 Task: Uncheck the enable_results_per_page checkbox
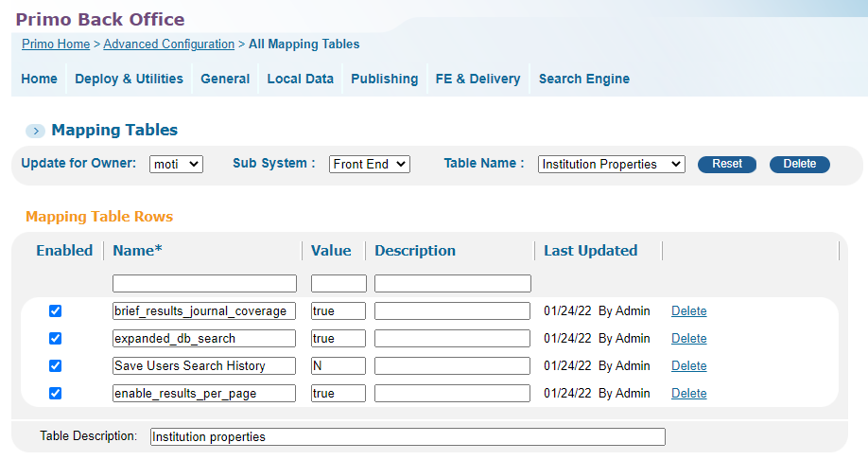click(x=56, y=393)
